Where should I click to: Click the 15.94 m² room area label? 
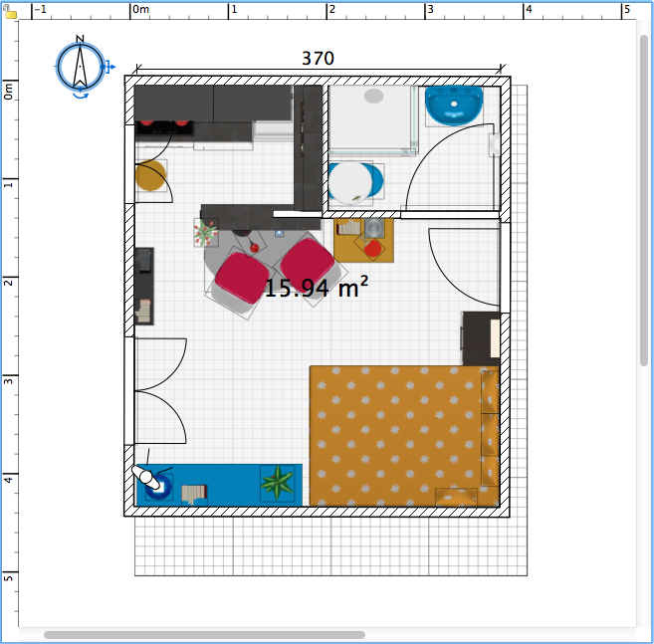(316, 289)
